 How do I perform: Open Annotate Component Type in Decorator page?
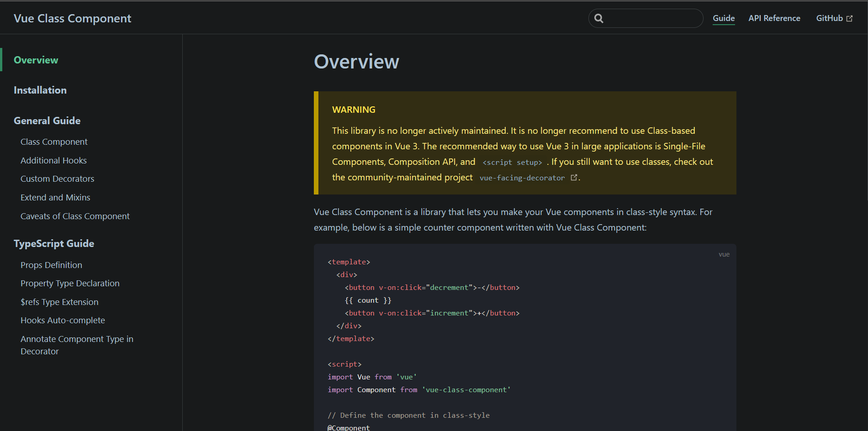pyautogui.click(x=77, y=345)
